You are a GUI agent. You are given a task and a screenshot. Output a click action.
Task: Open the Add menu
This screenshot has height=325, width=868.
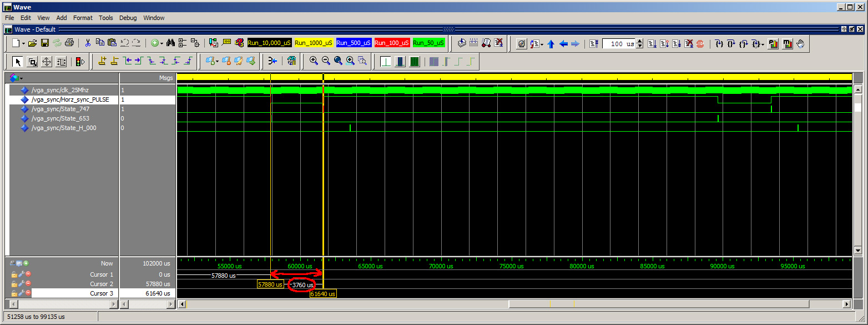pos(62,18)
